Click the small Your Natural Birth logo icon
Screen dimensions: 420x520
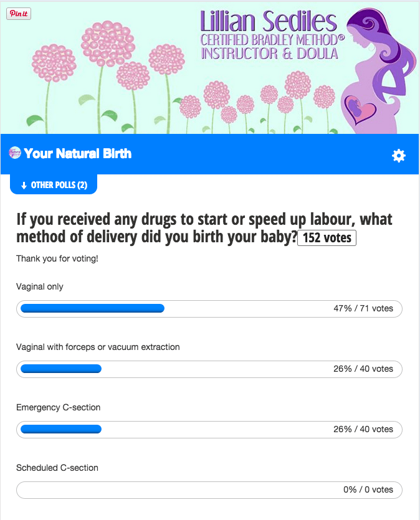point(15,153)
